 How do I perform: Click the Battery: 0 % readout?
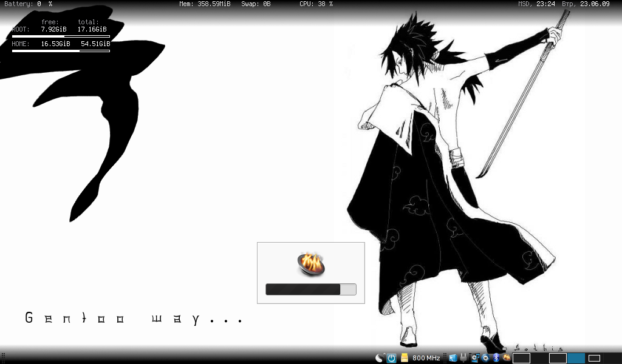(x=28, y=4)
